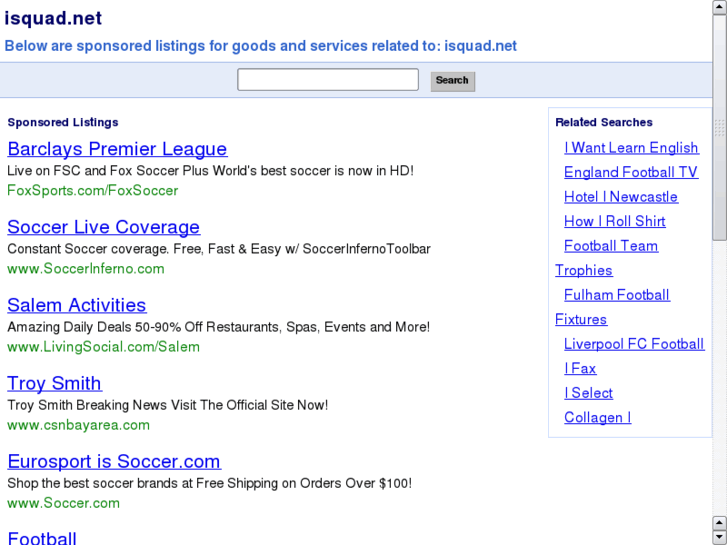Open the Fulham Football related search line
The width and height of the screenshot is (727, 545).
coord(617,295)
